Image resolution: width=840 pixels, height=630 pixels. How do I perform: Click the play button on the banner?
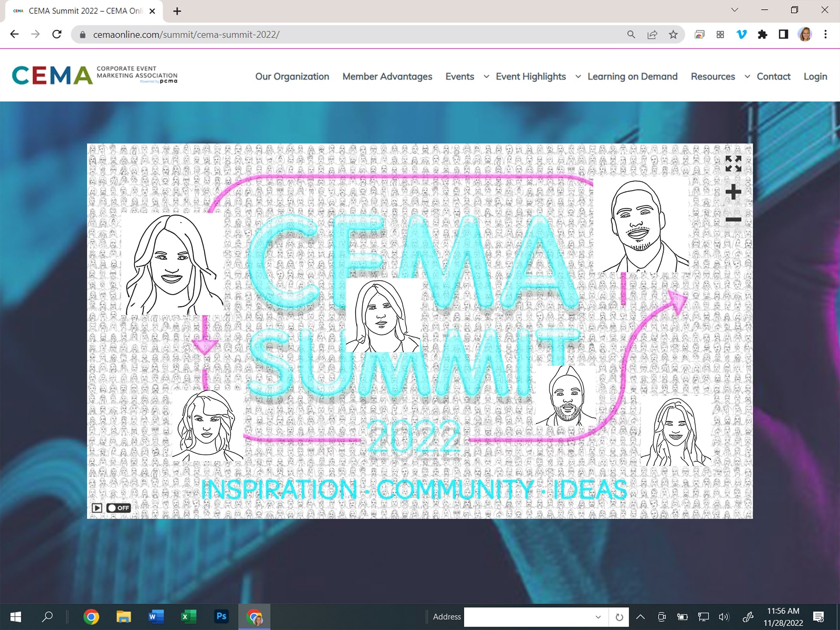97,507
